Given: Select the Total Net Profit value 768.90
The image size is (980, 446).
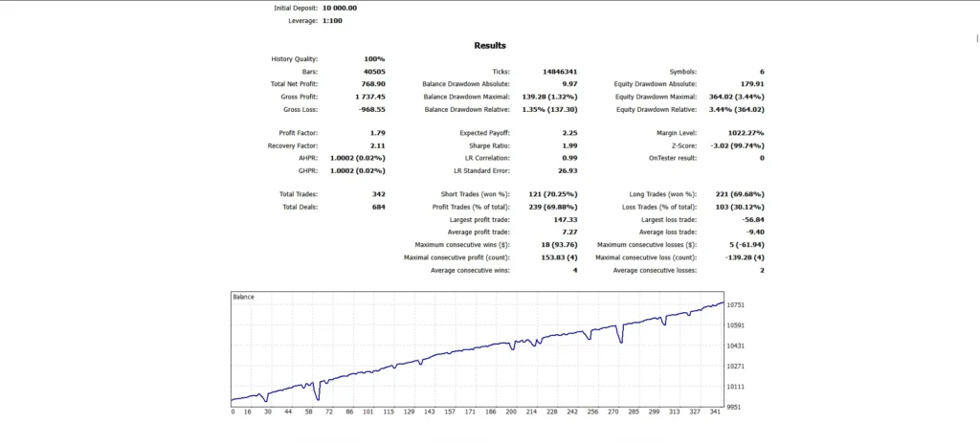Looking at the screenshot, I should (x=374, y=83).
